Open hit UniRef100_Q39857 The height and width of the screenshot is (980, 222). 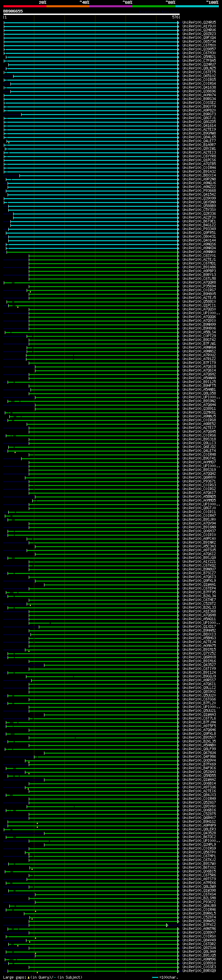pyautogui.click(x=199, y=49)
